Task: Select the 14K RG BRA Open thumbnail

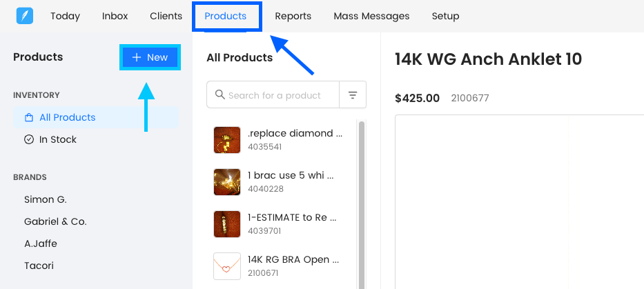Action: point(227,266)
